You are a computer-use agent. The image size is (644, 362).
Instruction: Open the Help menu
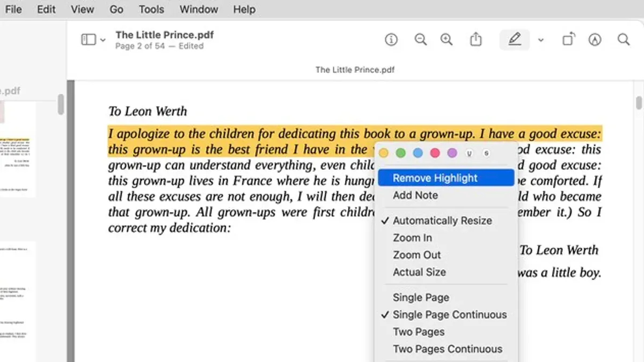pos(244,9)
